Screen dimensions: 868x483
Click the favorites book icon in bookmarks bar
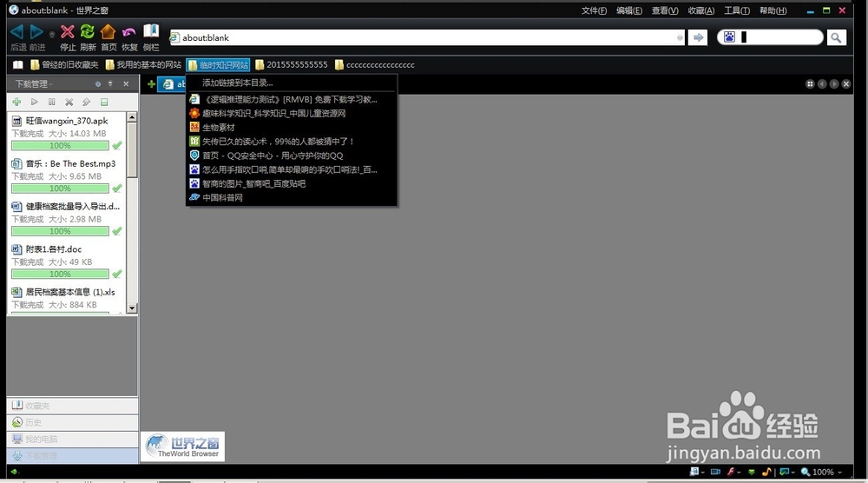click(18, 65)
